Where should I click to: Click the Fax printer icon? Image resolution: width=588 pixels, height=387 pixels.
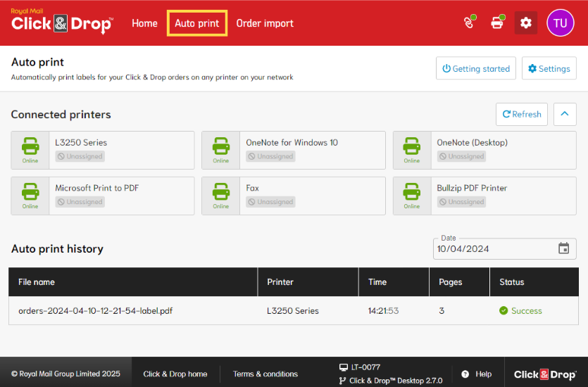[221, 192]
